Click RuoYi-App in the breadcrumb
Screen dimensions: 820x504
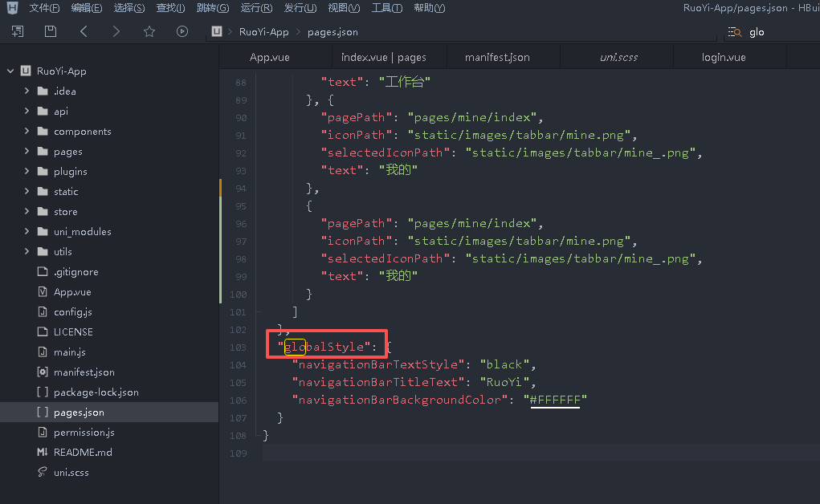click(263, 32)
